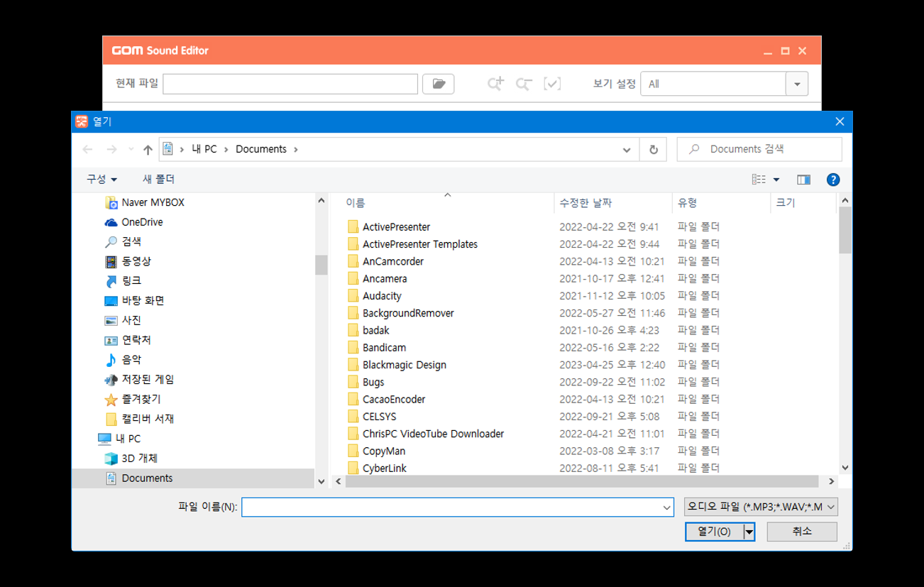This screenshot has width=924, height=587.
Task: Select the Bandicam folder
Action: click(384, 348)
